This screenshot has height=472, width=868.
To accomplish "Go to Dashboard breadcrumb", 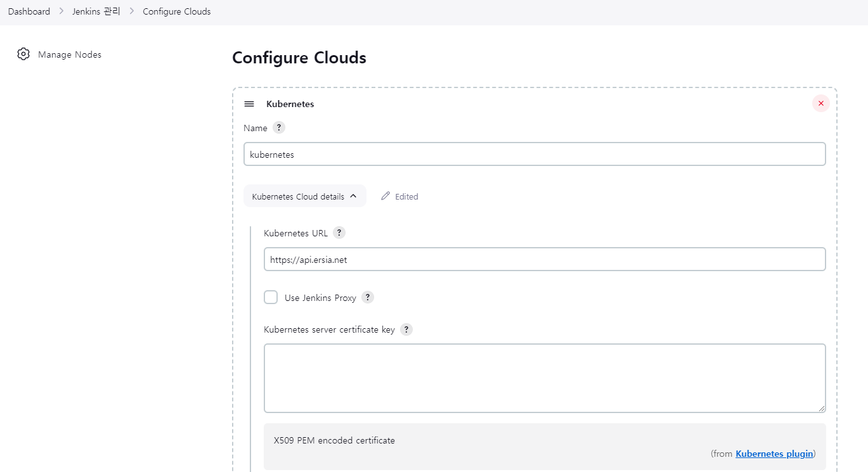I will [29, 11].
